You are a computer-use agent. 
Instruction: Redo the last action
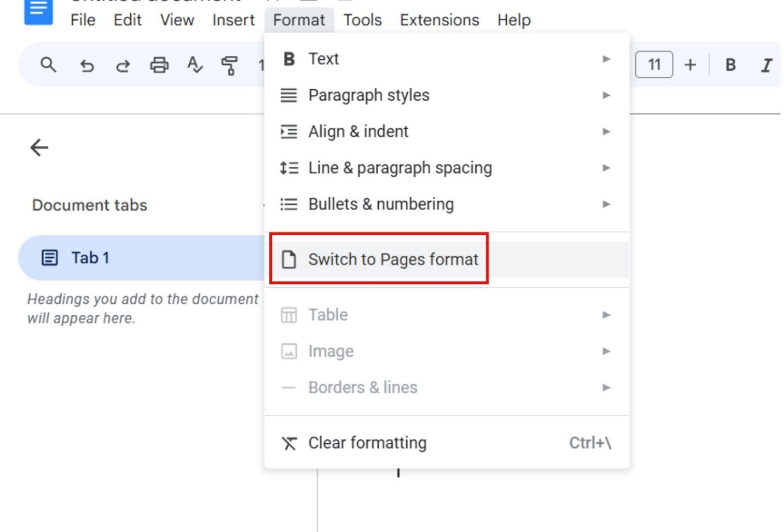pos(123,65)
